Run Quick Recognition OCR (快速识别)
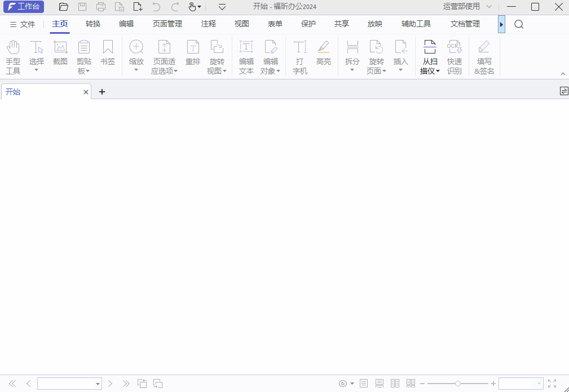The image size is (569, 392). click(x=455, y=55)
